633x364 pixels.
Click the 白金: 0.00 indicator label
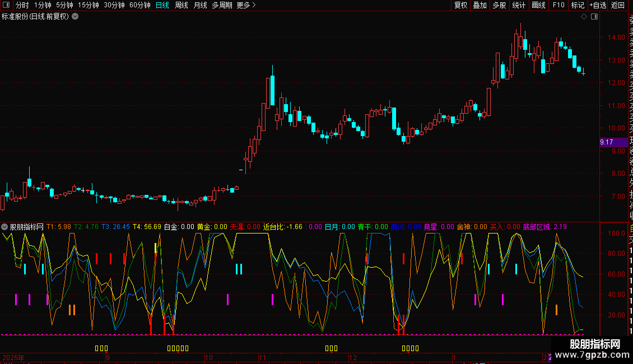pyautogui.click(x=179, y=227)
